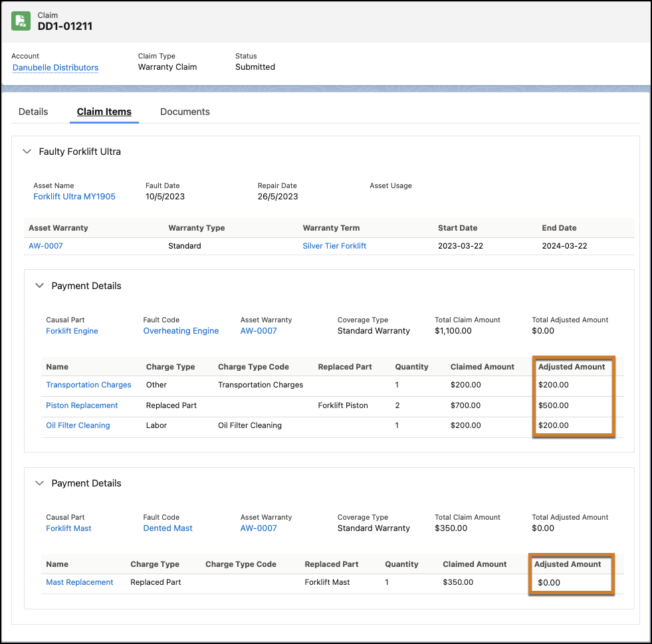The width and height of the screenshot is (652, 644).
Task: Open the Piston Replacement line item
Action: click(x=82, y=405)
